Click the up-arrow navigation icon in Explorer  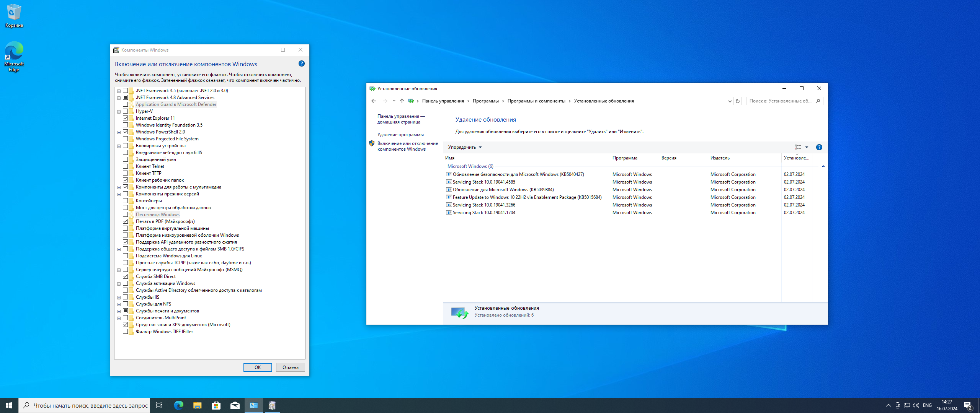[x=402, y=101]
